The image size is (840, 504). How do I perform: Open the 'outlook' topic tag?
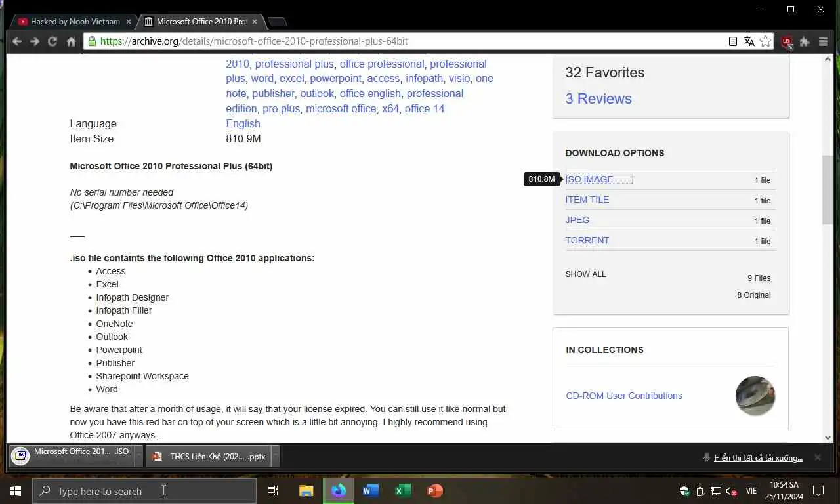317,93
